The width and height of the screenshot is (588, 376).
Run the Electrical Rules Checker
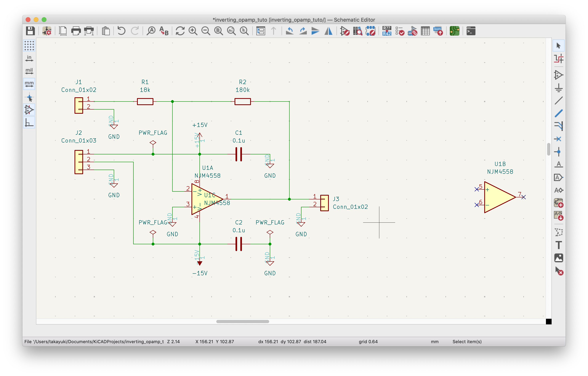click(x=400, y=31)
